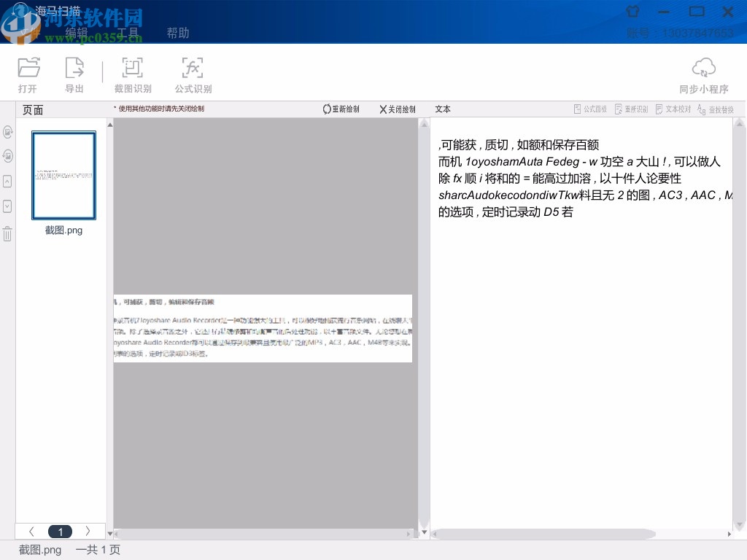Move page down with chevron in sidebar
747x560 pixels.
(7, 207)
